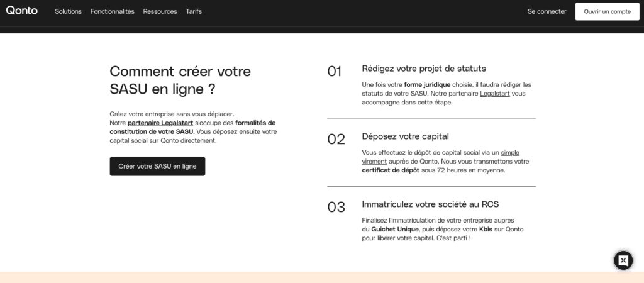Click step title Déposez votre capital
This screenshot has height=283, width=644.
pyautogui.click(x=406, y=136)
